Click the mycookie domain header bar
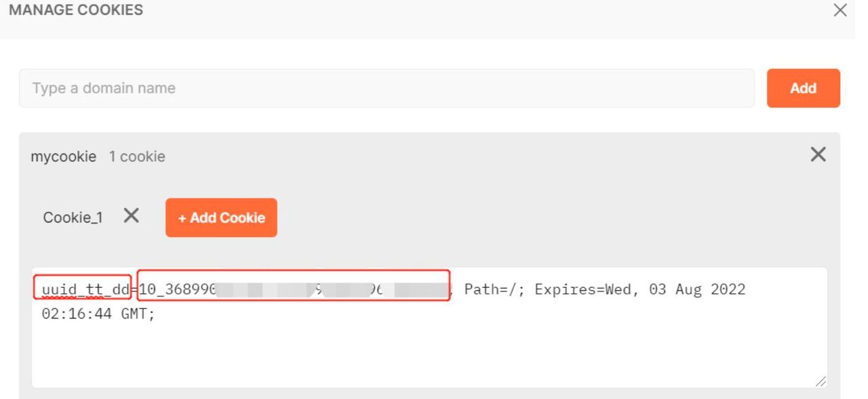This screenshot has height=399, width=868. pyautogui.click(x=475, y=156)
